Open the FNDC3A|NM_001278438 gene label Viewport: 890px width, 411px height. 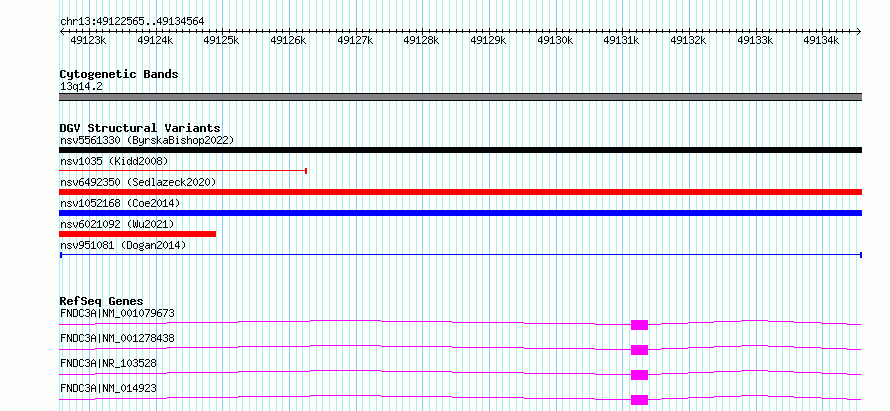coord(117,338)
